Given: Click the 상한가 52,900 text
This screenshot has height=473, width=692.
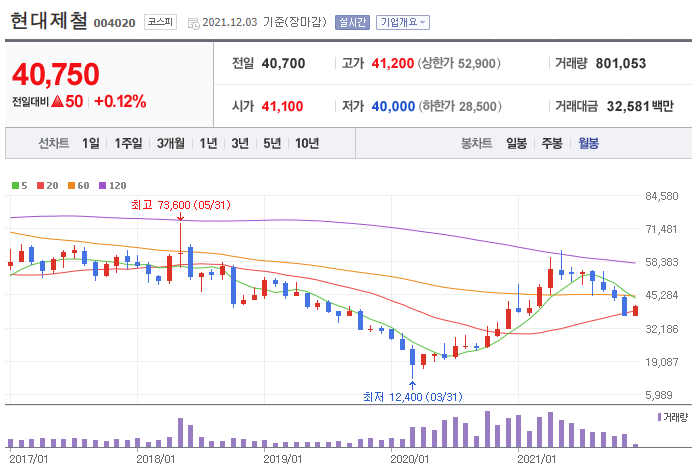Looking at the screenshot, I should [459, 64].
